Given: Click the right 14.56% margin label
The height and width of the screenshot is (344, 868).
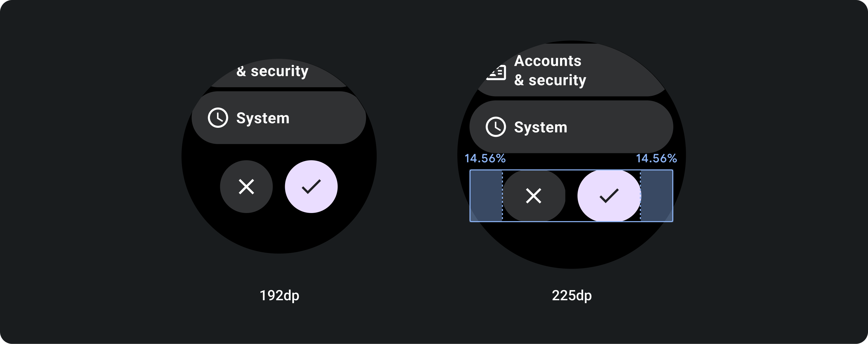Looking at the screenshot, I should pos(656,158).
